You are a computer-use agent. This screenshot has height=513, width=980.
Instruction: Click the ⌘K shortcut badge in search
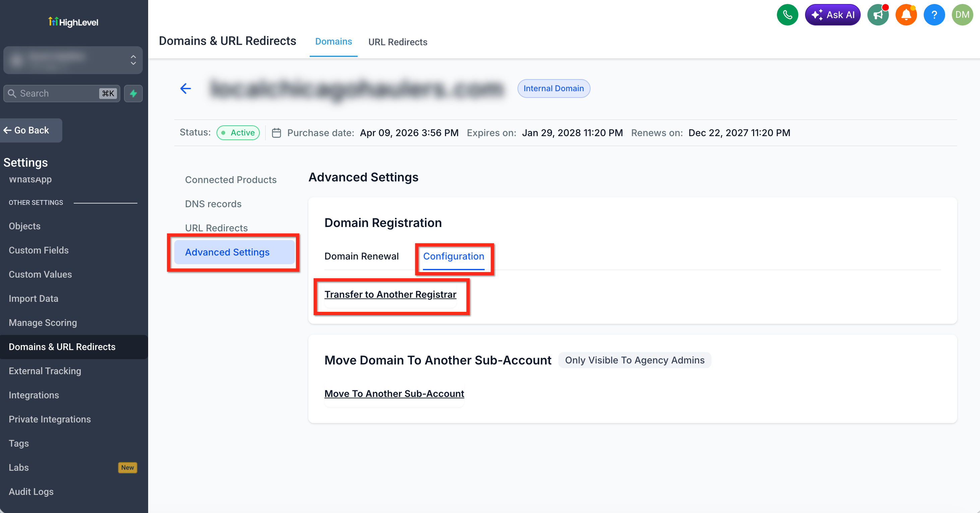tap(108, 94)
